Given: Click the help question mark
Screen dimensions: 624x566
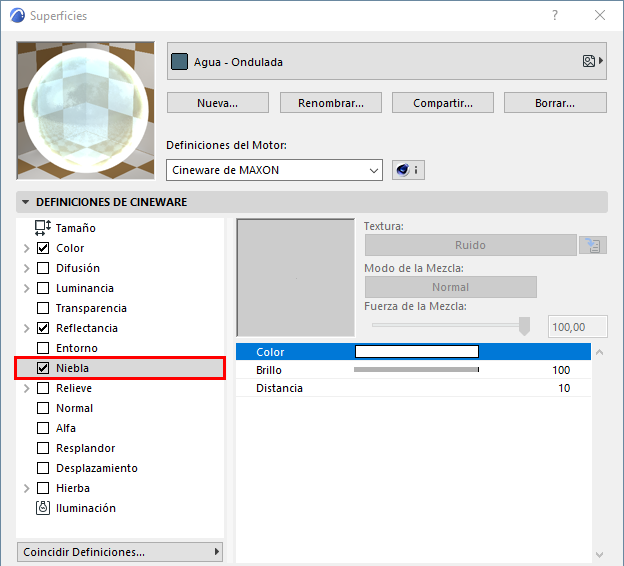Looking at the screenshot, I should click(x=555, y=15).
